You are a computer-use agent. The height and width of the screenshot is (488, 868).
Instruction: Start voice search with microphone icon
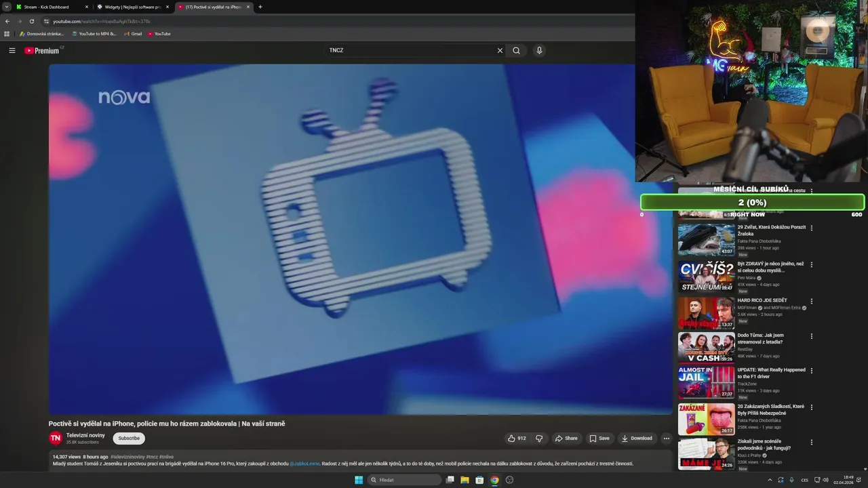click(539, 50)
